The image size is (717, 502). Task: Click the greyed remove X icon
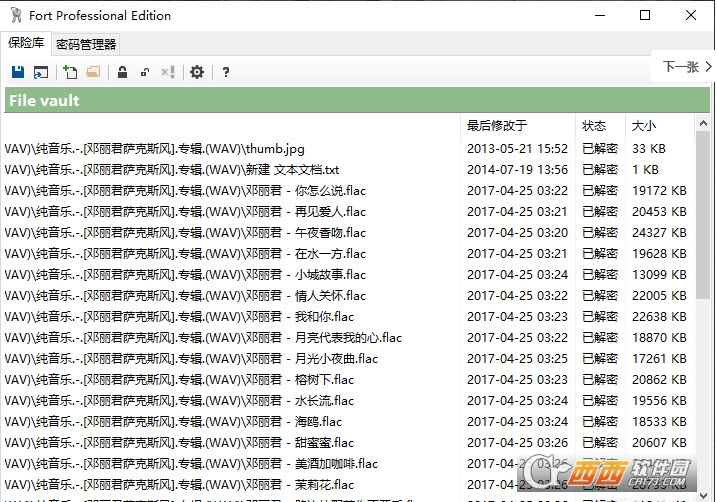click(168, 72)
